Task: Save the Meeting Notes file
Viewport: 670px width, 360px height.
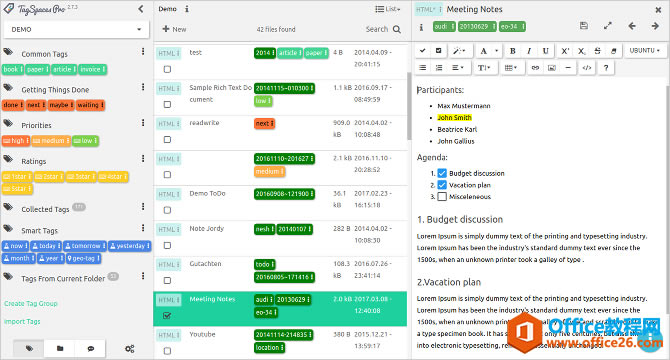Action: [x=584, y=26]
